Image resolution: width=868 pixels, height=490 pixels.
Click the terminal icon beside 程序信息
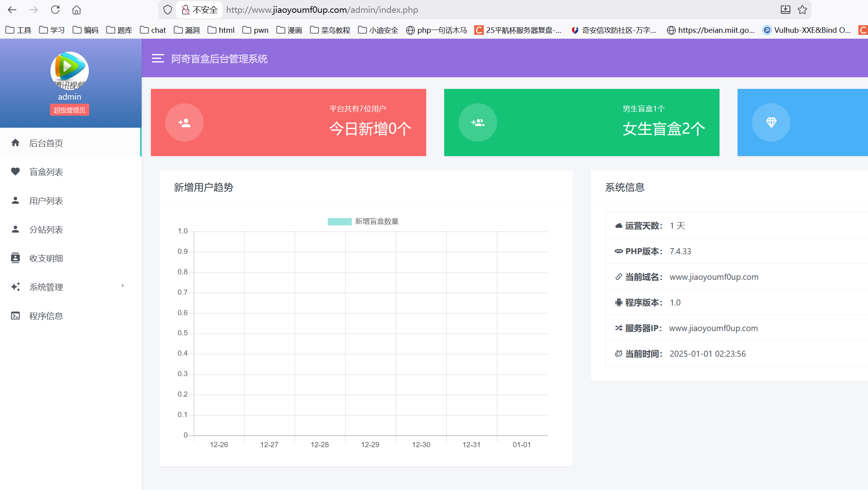[16, 315]
